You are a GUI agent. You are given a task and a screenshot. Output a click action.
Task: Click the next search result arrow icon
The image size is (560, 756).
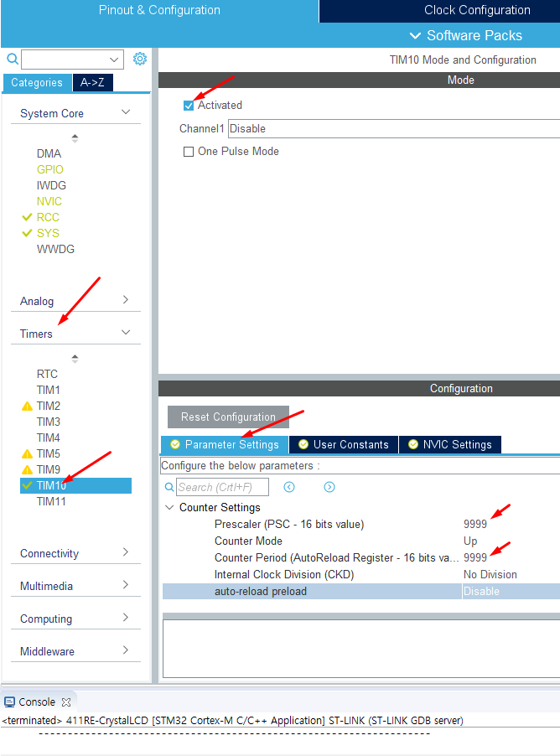pyautogui.click(x=329, y=487)
